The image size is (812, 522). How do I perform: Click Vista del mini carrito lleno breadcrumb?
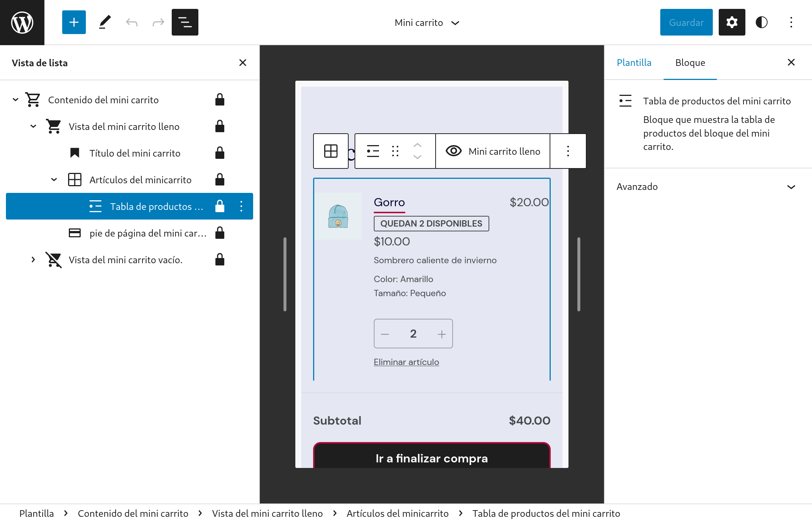click(267, 513)
